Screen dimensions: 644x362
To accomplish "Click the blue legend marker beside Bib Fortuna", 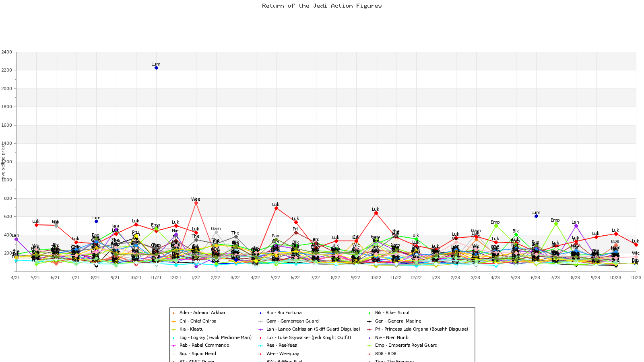I will click(260, 313).
